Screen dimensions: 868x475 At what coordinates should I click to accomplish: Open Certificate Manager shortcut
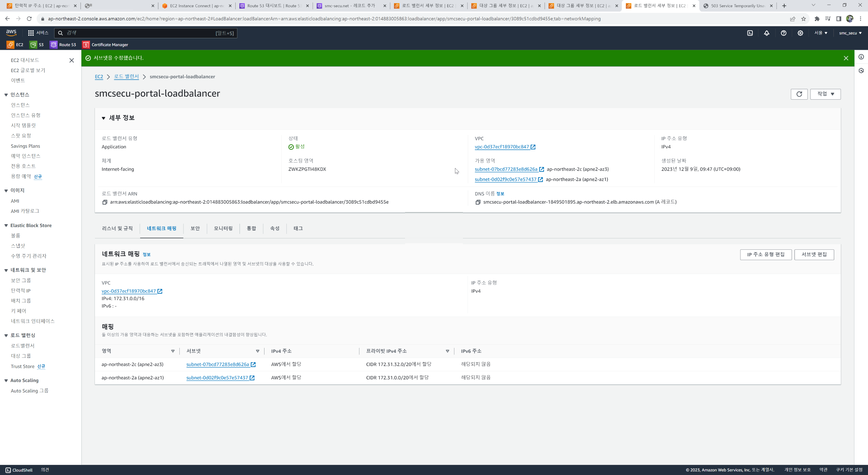[x=105, y=45]
